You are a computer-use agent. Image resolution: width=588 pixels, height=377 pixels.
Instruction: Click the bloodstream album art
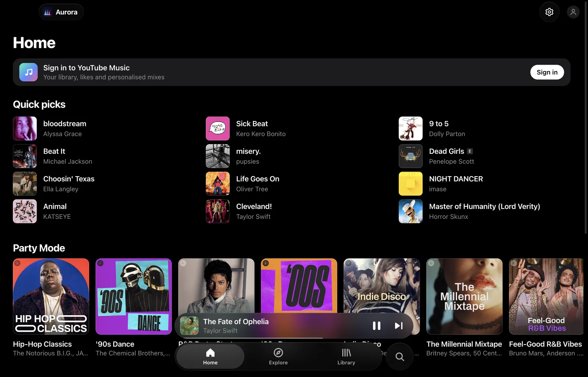(25, 128)
